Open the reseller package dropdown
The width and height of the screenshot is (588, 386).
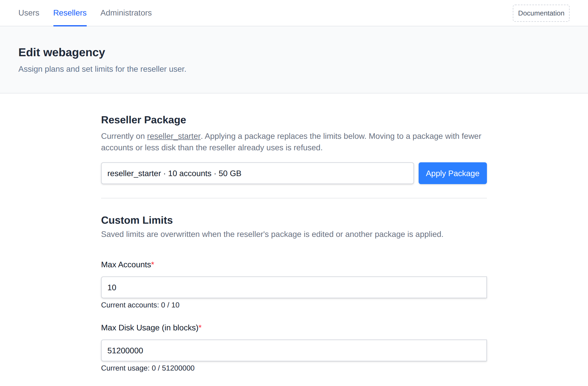click(257, 173)
